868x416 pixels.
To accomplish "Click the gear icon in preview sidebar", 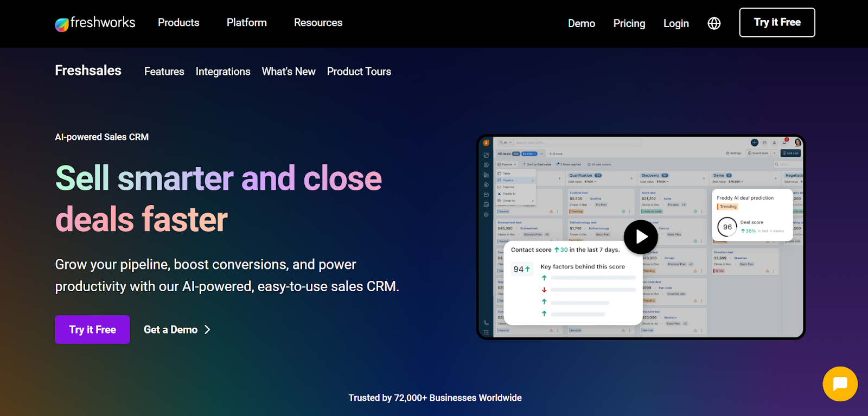I will pos(486,214).
